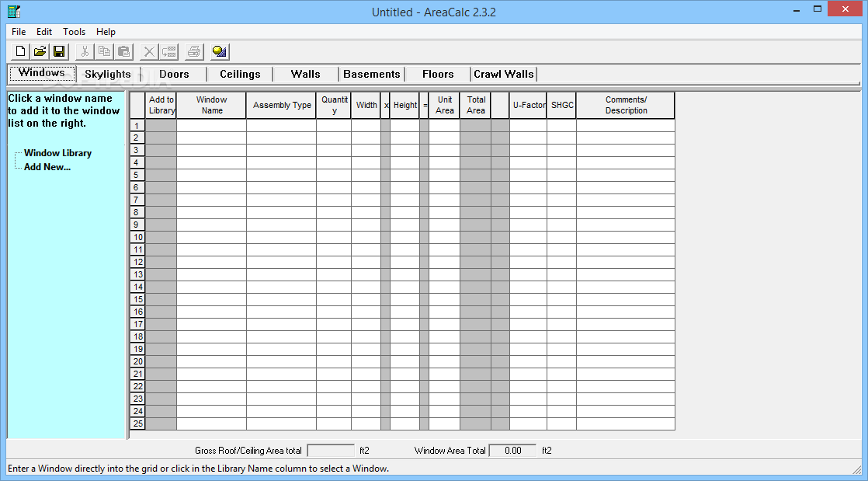Click Width cell in row 5
Image resolution: width=868 pixels, height=481 pixels.
click(366, 175)
